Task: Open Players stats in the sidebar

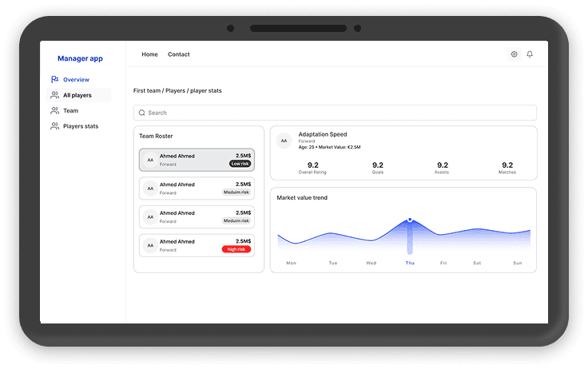Action: pyautogui.click(x=81, y=126)
